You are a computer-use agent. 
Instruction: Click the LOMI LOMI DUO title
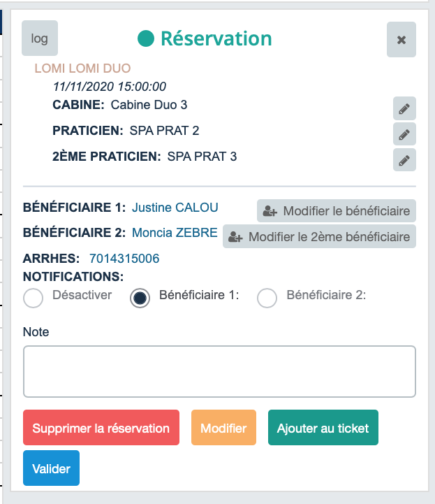82,69
